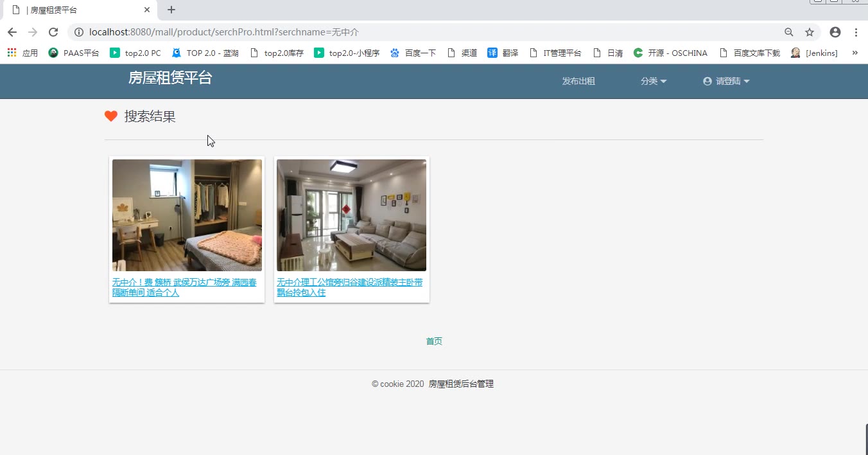Click the browser forward arrow

pyautogui.click(x=33, y=32)
